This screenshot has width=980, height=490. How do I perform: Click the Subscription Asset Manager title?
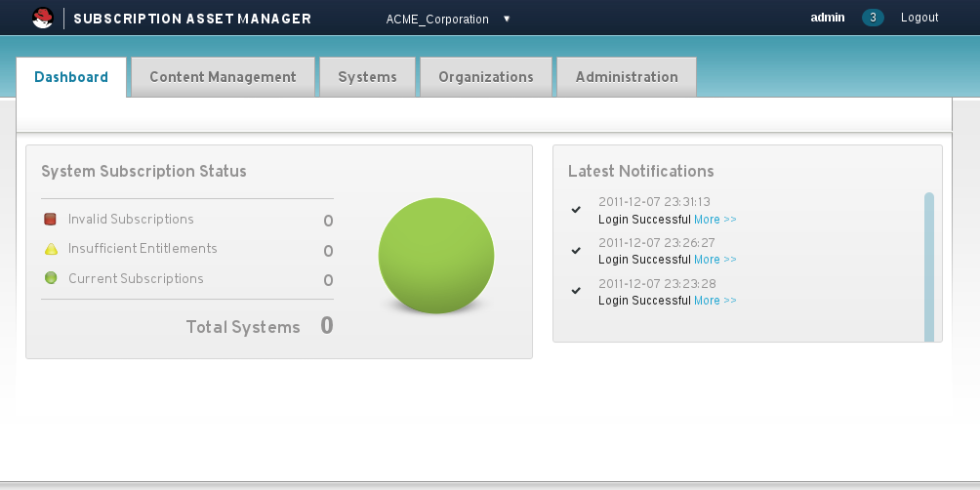coord(192,19)
